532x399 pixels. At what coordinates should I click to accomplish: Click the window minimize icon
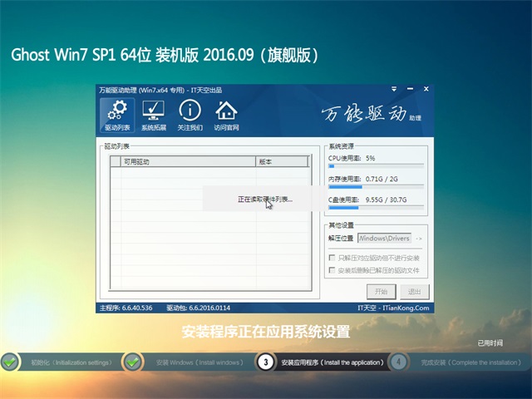pos(409,90)
